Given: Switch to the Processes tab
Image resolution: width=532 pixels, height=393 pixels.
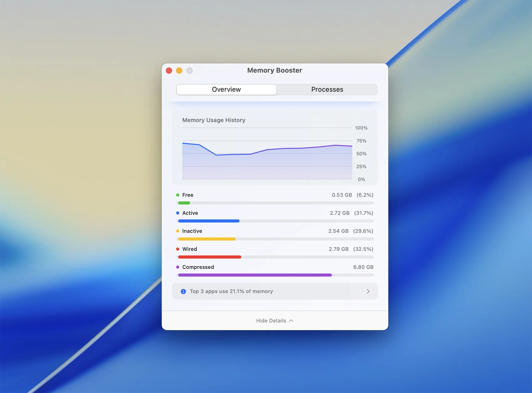Looking at the screenshot, I should click(327, 89).
